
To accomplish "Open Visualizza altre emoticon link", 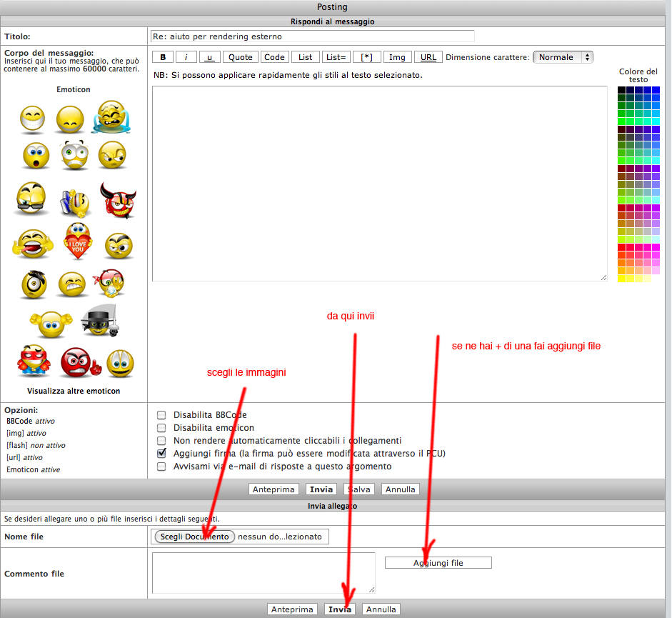I will [74, 391].
